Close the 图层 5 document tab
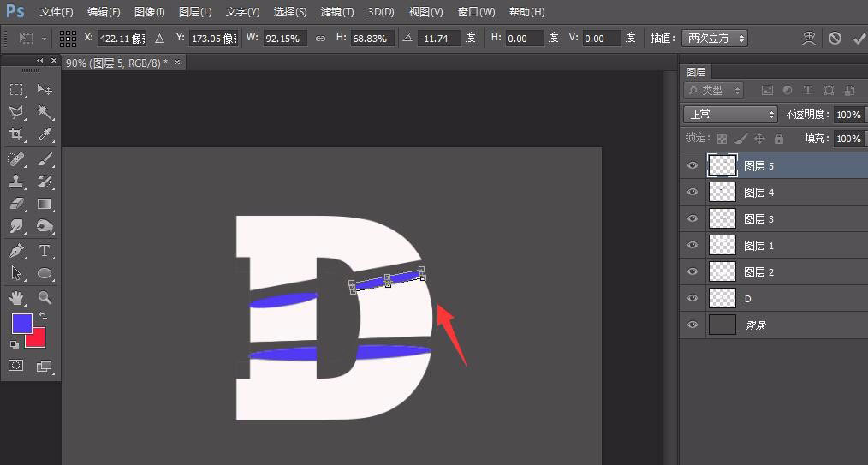 (177, 62)
